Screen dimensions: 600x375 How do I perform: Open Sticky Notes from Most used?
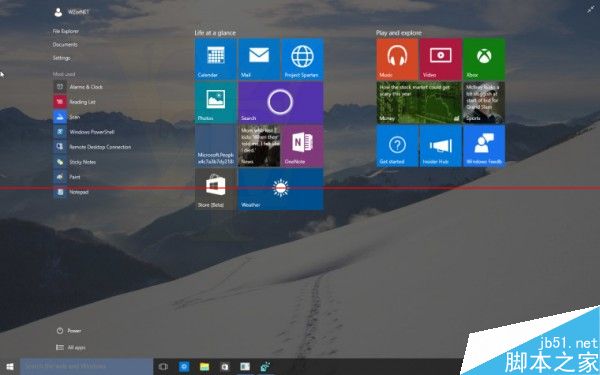pyautogui.click(x=75, y=162)
